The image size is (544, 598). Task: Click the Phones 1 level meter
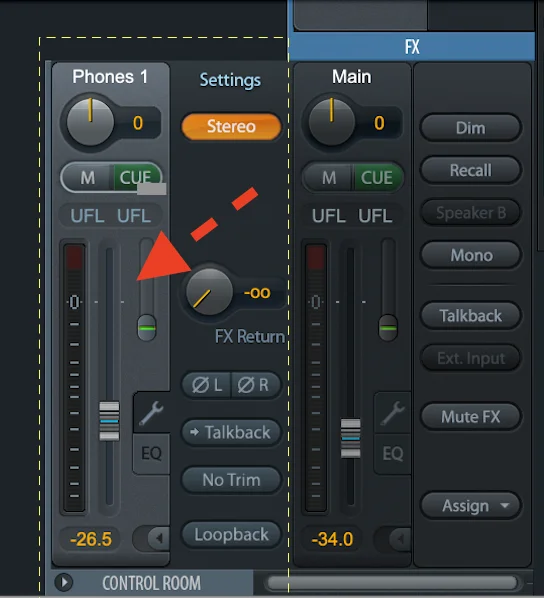pos(74,378)
